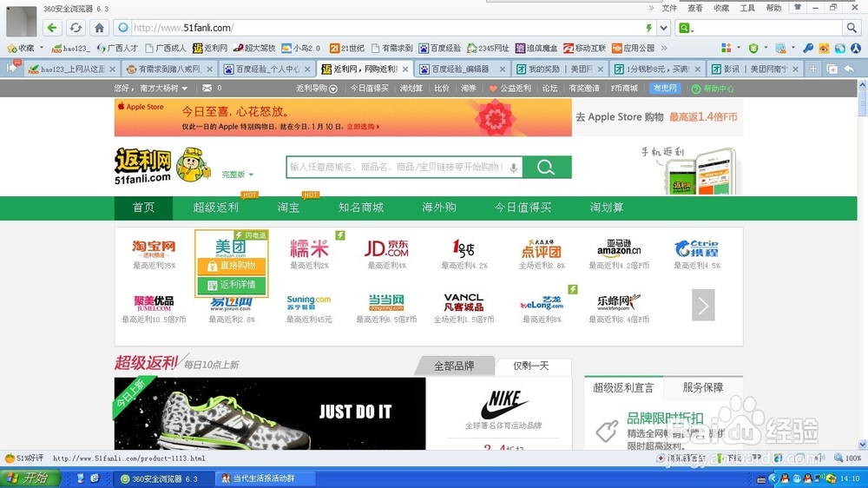Open the Apple Store promotion banner
The width and height of the screenshot is (868, 488).
pyautogui.click(x=343, y=117)
